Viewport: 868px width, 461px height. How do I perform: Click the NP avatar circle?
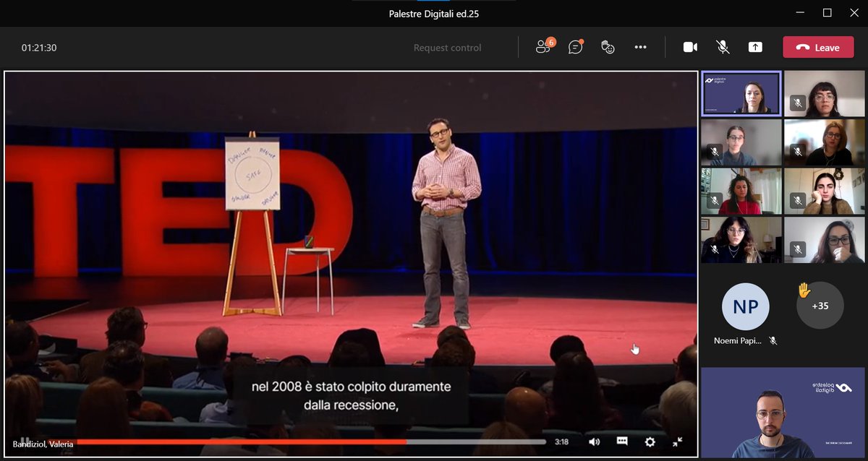coord(745,306)
